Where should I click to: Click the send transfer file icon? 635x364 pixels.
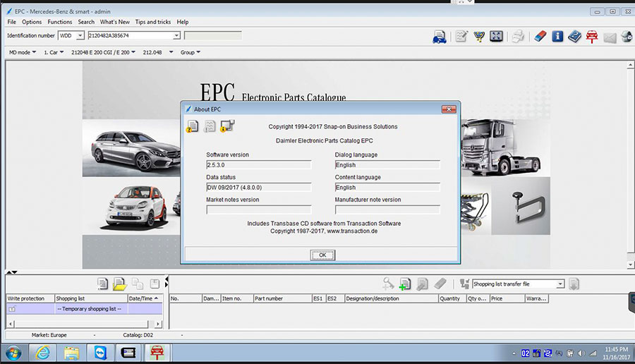[x=574, y=284]
